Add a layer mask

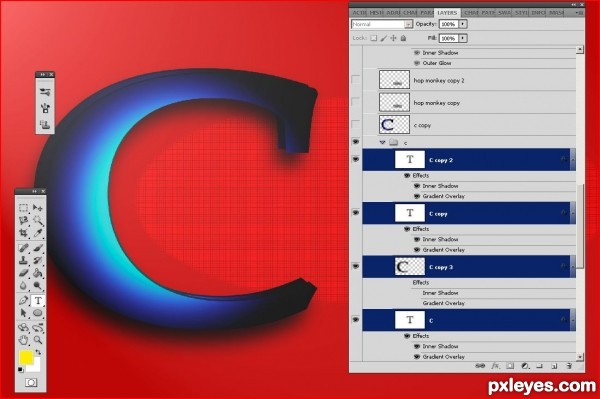tap(510, 366)
